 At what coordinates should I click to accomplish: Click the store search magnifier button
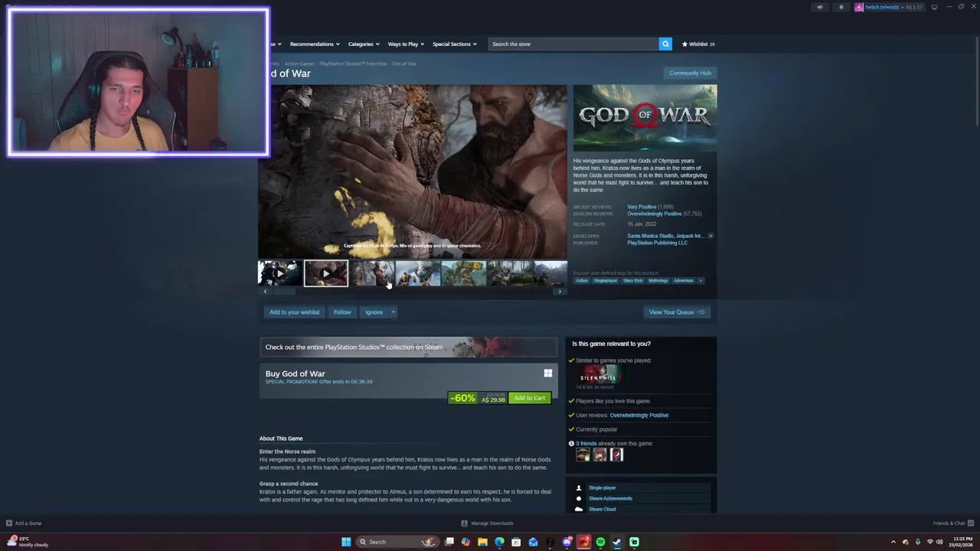(x=665, y=44)
